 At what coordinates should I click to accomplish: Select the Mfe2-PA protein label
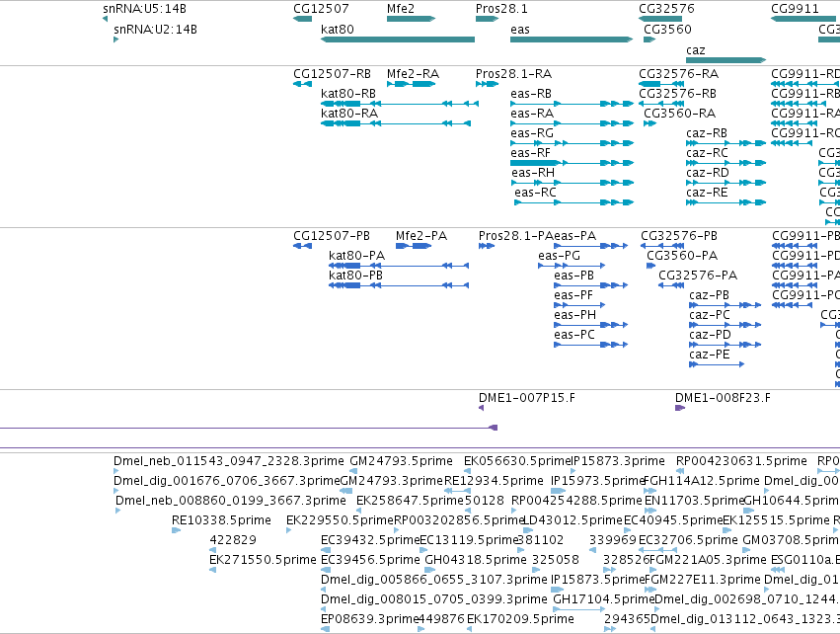click(x=421, y=236)
